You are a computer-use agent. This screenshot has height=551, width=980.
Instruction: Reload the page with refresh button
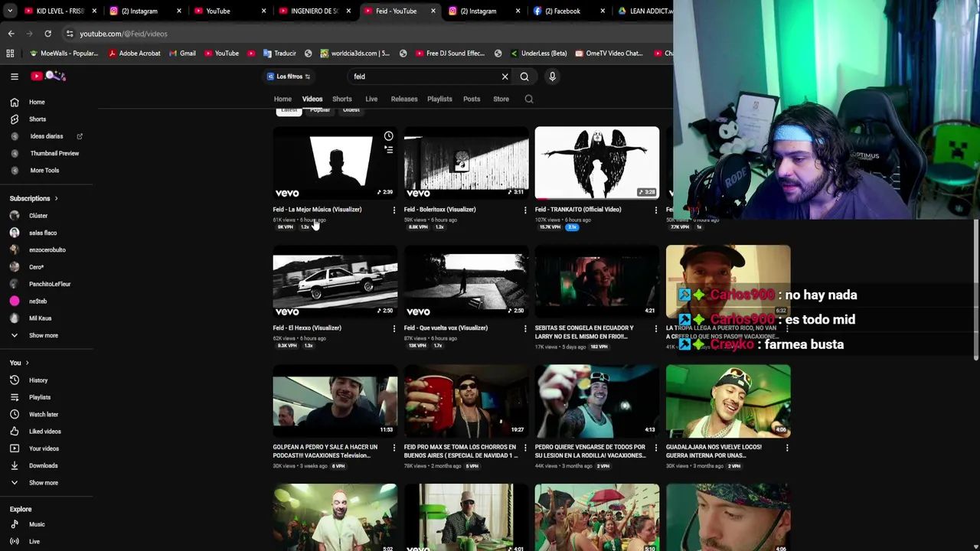[47, 34]
